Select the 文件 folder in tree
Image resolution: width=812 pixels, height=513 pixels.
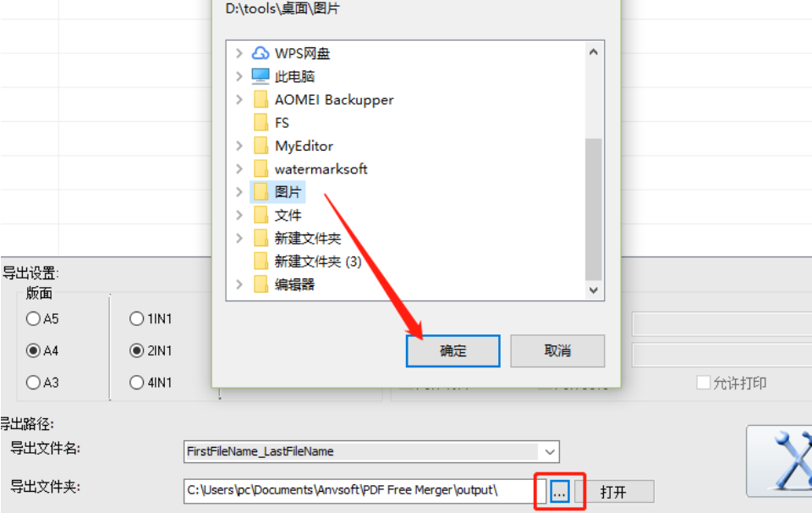tap(288, 215)
